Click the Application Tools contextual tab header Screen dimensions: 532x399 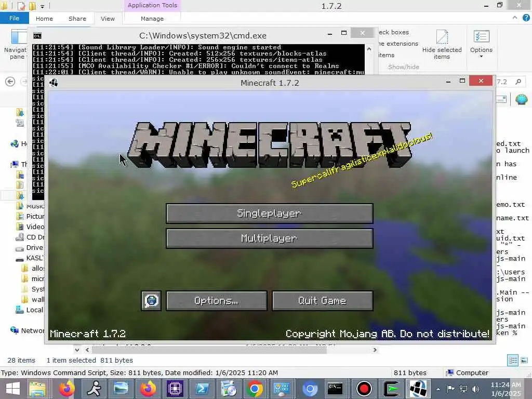(152, 5)
